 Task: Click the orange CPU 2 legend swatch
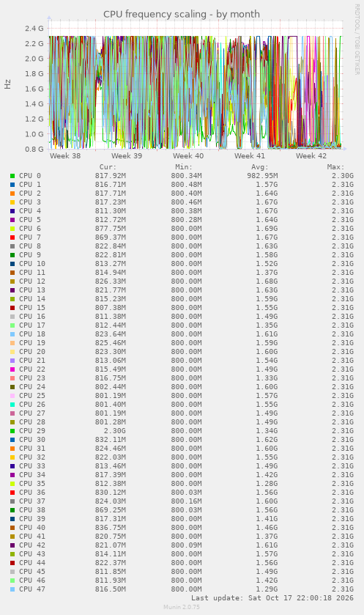pos(12,194)
